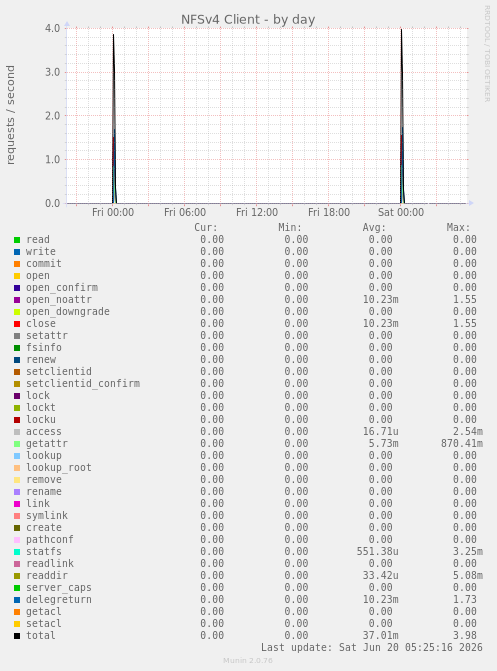Click the green swatch beside read
Viewport: 497px width, 671px height.
coord(17,240)
